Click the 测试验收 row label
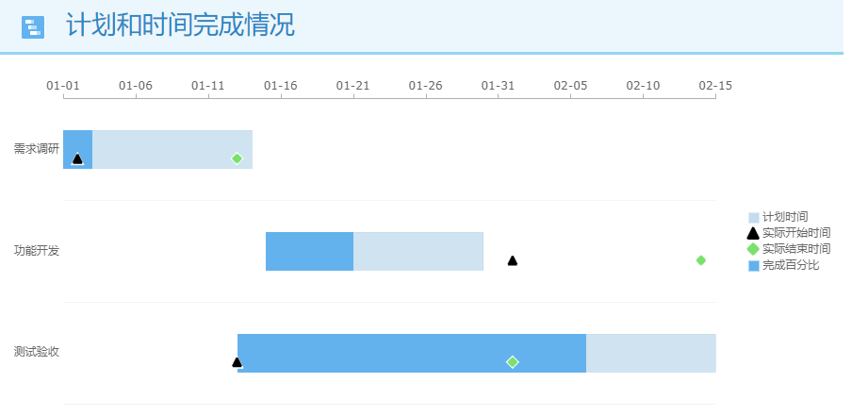Viewport: 868px width, 416px height. [37, 352]
